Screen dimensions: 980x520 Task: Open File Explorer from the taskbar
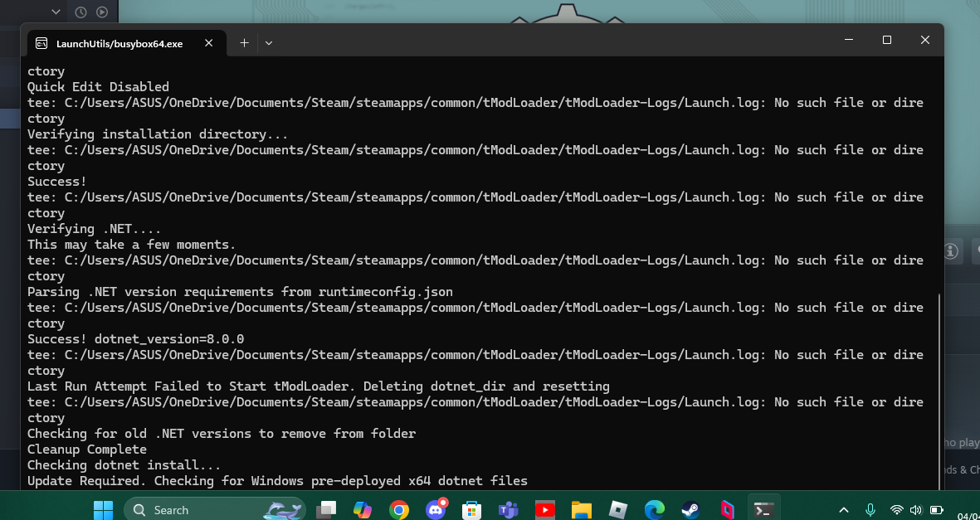[581, 509]
